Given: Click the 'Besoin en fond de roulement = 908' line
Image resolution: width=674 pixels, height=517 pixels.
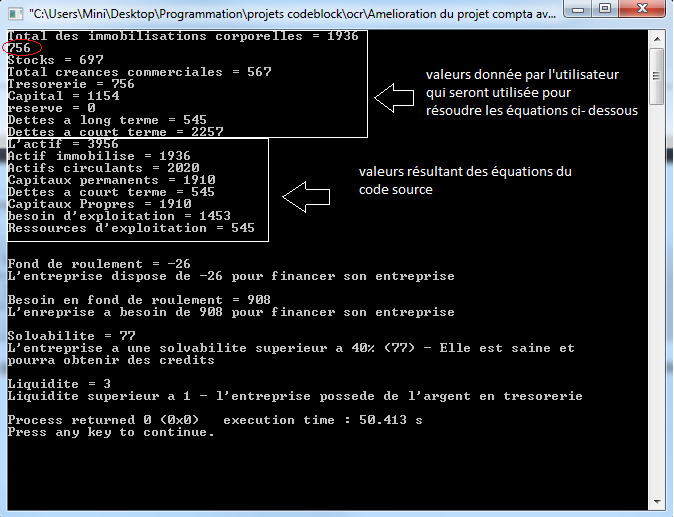Looking at the screenshot, I should pyautogui.click(x=139, y=300).
